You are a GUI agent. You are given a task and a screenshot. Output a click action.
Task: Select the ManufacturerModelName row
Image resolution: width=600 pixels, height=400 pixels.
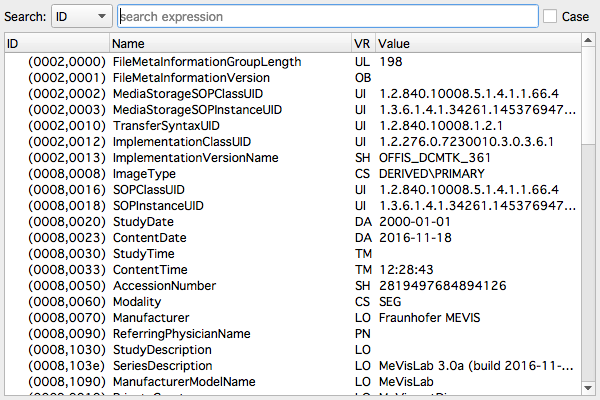tap(186, 382)
